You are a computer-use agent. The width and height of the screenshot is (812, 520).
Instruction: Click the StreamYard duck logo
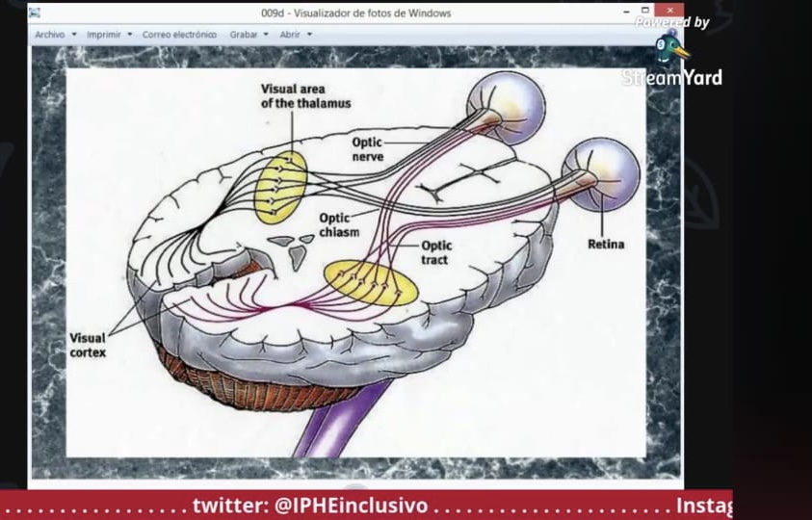coord(671,47)
